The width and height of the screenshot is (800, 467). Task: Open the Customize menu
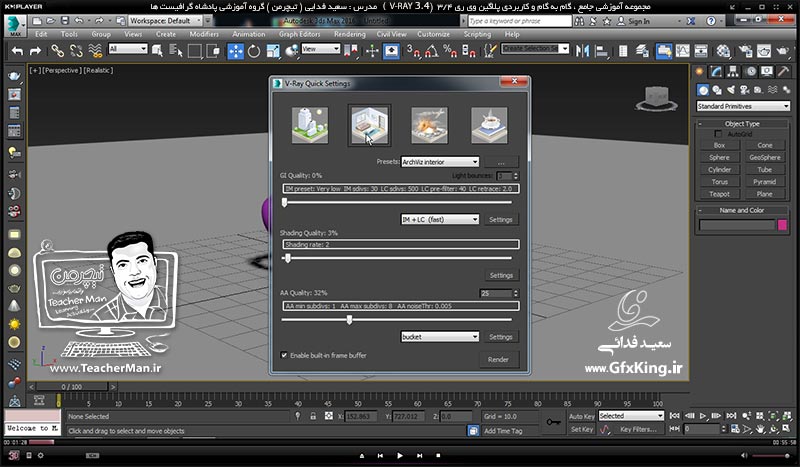tap(433, 34)
